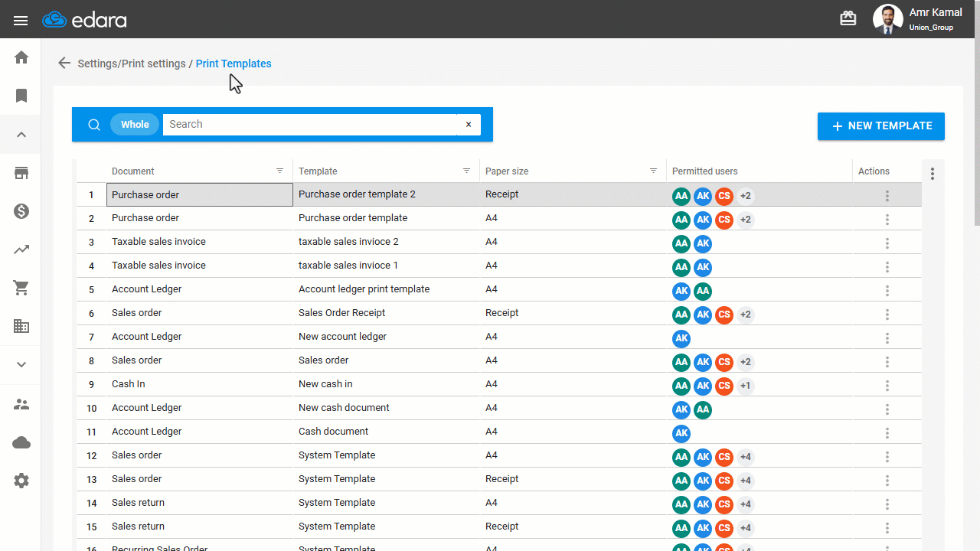Open the company building sidebar icon
The image size is (980, 551).
coord(21,326)
